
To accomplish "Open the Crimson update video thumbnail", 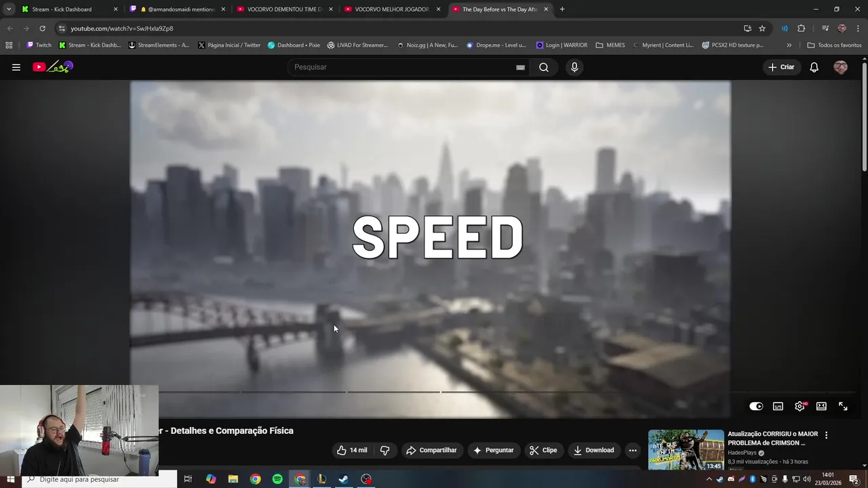I will click(686, 449).
